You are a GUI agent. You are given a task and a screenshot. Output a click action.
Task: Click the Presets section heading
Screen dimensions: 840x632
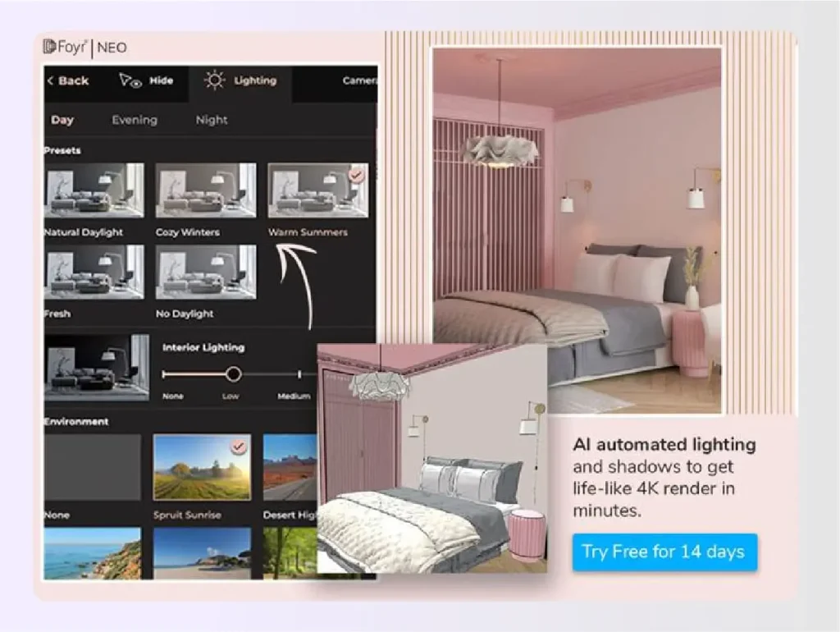point(62,150)
